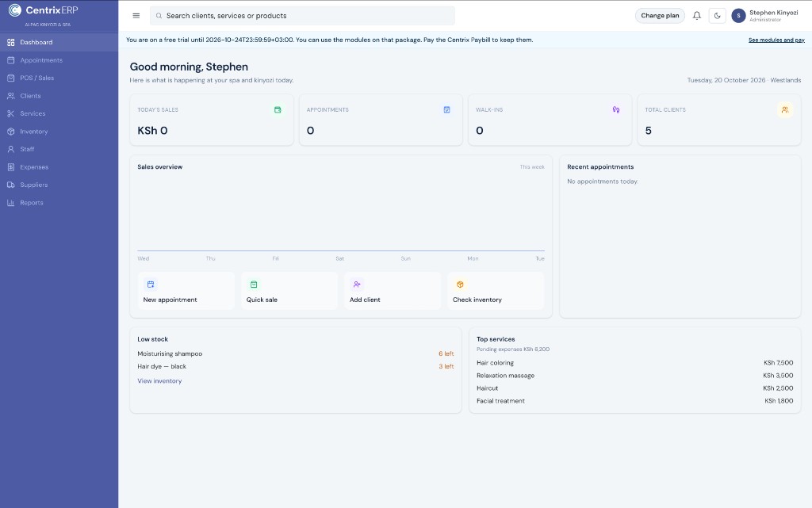Open Suppliers from the sidebar
Viewport: 812px width, 508px height.
tap(59, 185)
